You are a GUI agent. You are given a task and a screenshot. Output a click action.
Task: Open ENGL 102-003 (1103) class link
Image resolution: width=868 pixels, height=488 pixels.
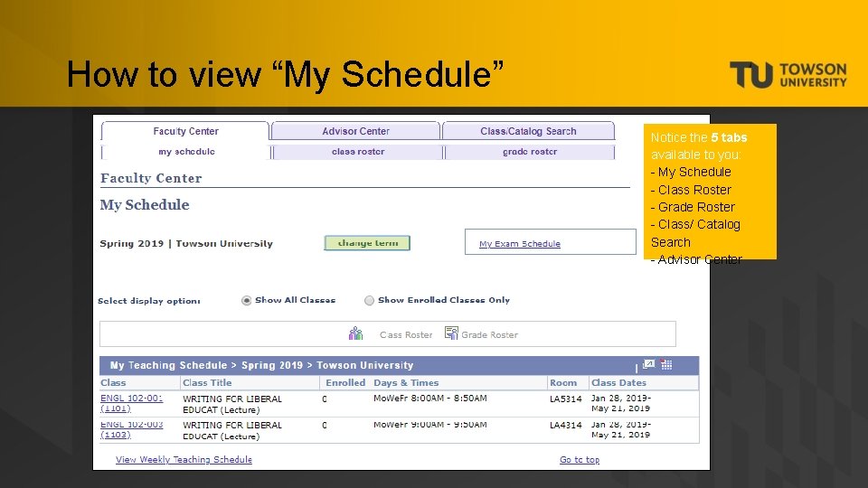click(x=132, y=430)
